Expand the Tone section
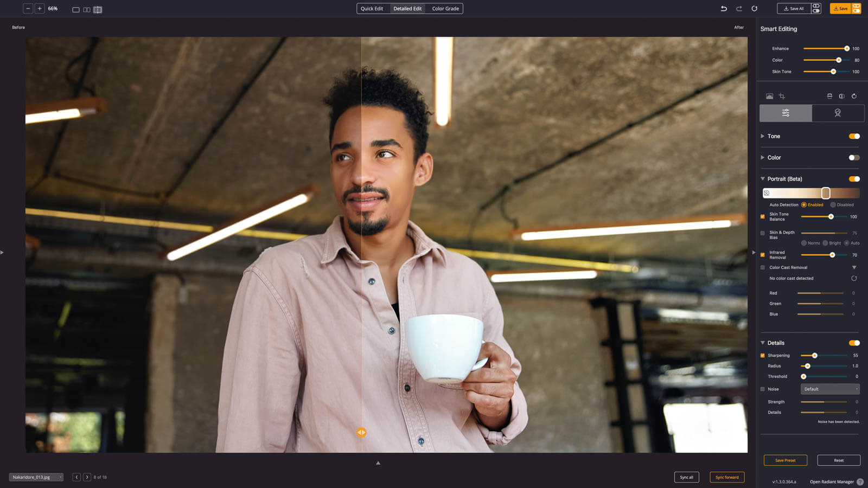This screenshot has height=488, width=868. (763, 136)
